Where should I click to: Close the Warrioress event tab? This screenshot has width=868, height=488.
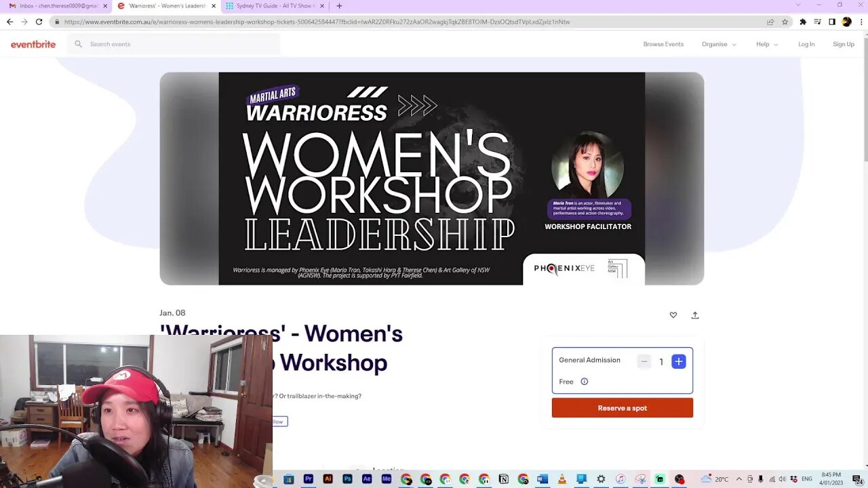point(214,5)
